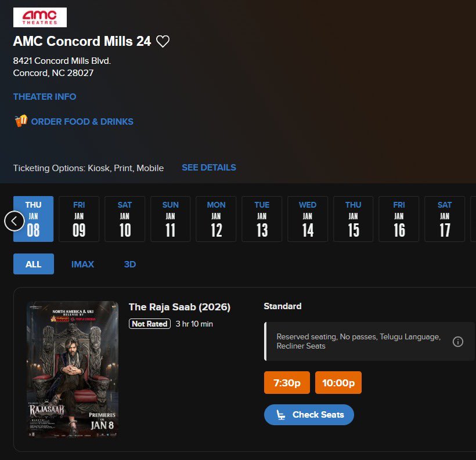The height and width of the screenshot is (460, 476).
Task: Select Friday Jan 09 date
Action: [79, 219]
